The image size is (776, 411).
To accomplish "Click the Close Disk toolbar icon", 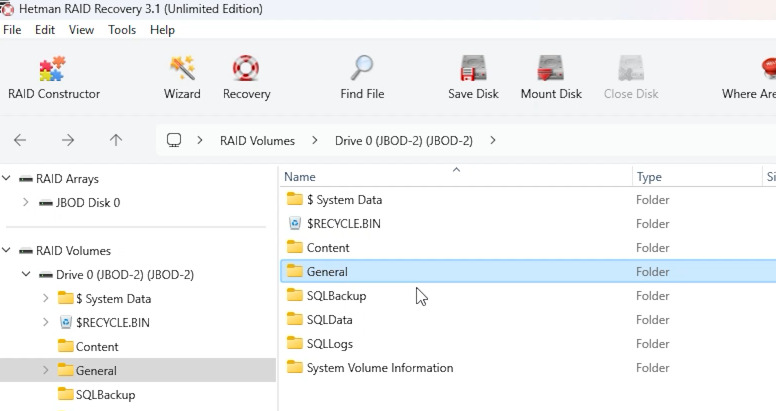I will [630, 68].
